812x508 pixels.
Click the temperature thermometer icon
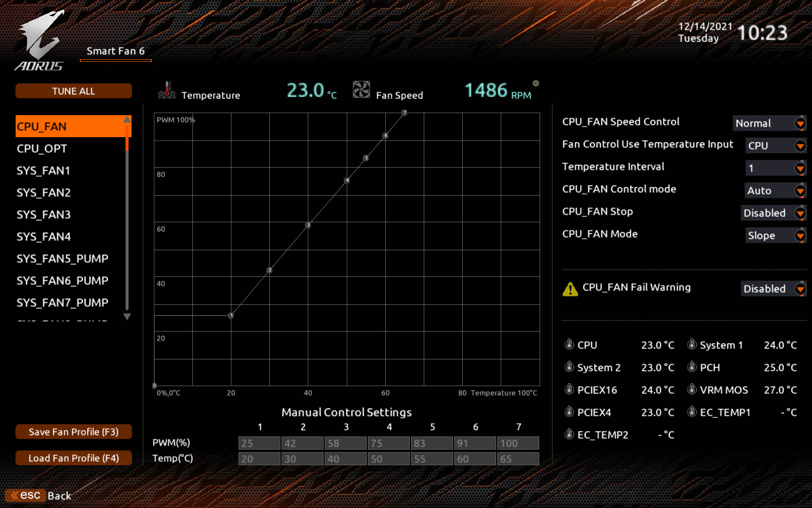(x=165, y=90)
